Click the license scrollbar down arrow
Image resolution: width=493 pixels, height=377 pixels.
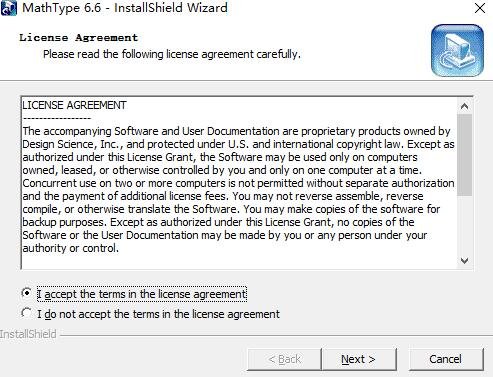click(x=464, y=260)
